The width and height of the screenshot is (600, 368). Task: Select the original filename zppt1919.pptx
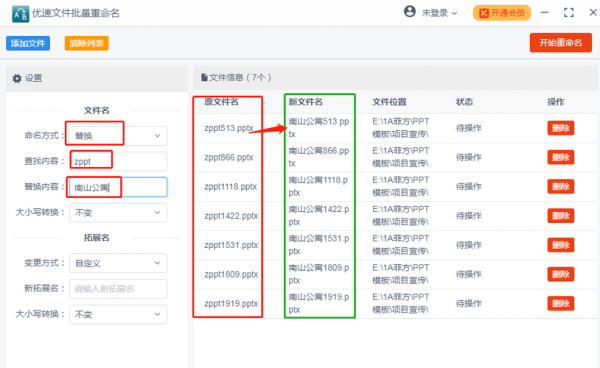pos(231,304)
